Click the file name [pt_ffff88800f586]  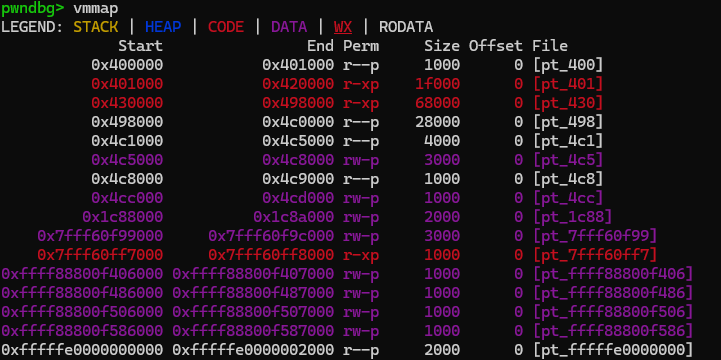613,330
